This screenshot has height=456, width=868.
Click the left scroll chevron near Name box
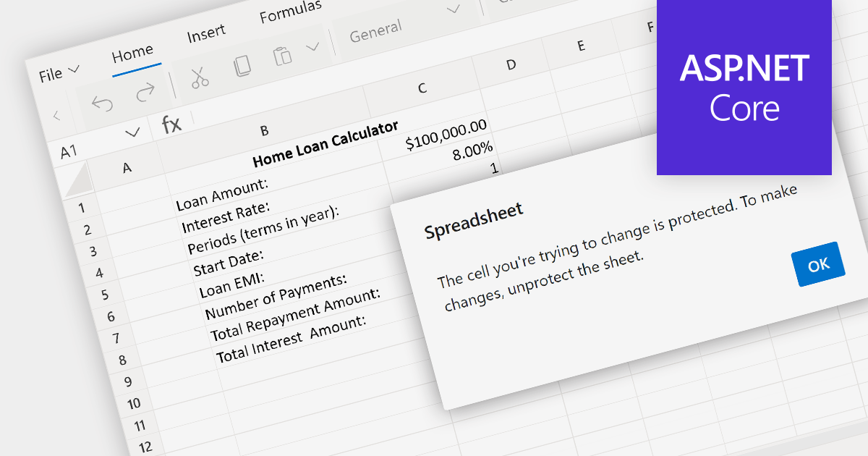[58, 114]
